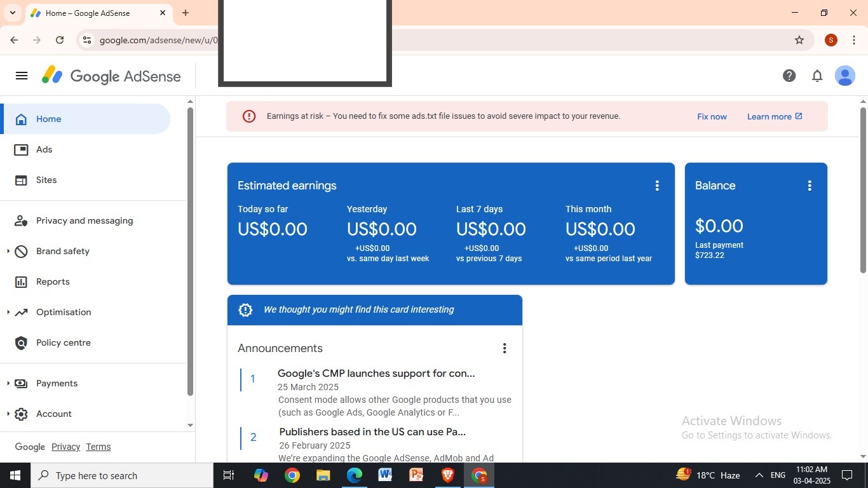Click the This month earnings value
The image size is (868, 488).
point(600,229)
